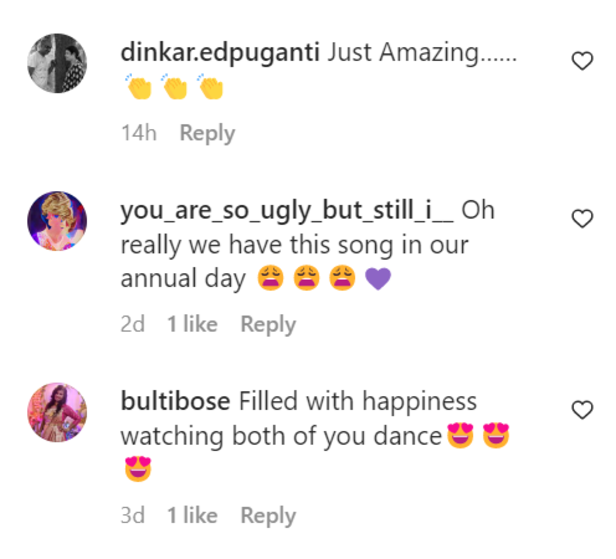Click the "Just Amazing......" comment text
Screen dimensions: 616x559
tap(421, 54)
